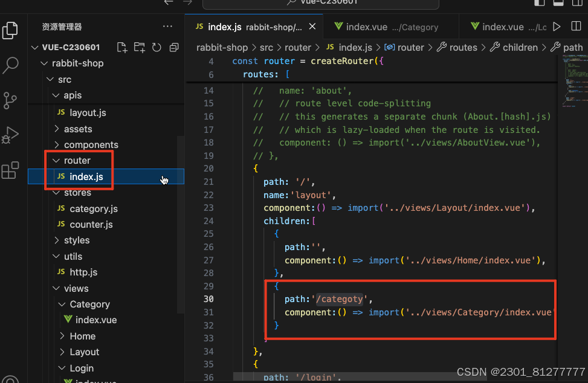The width and height of the screenshot is (588, 383).
Task: Click the sticky 'routes: [' header line
Action: [x=265, y=74]
